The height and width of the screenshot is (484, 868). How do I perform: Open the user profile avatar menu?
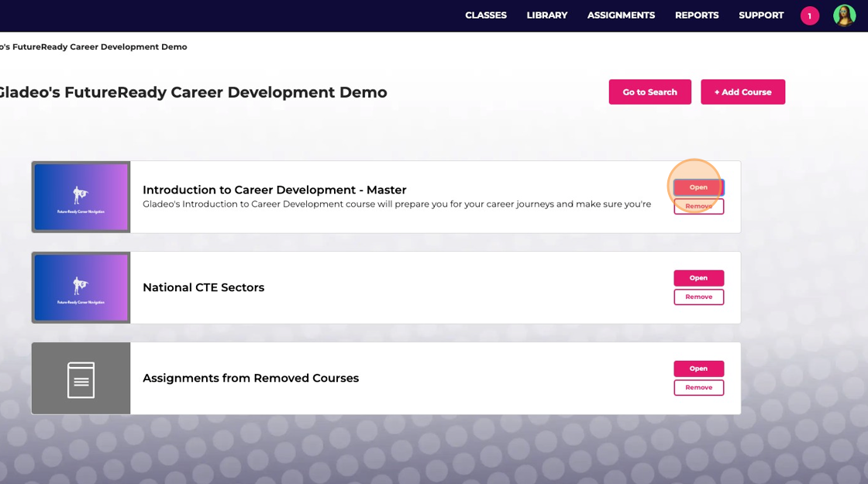point(844,15)
